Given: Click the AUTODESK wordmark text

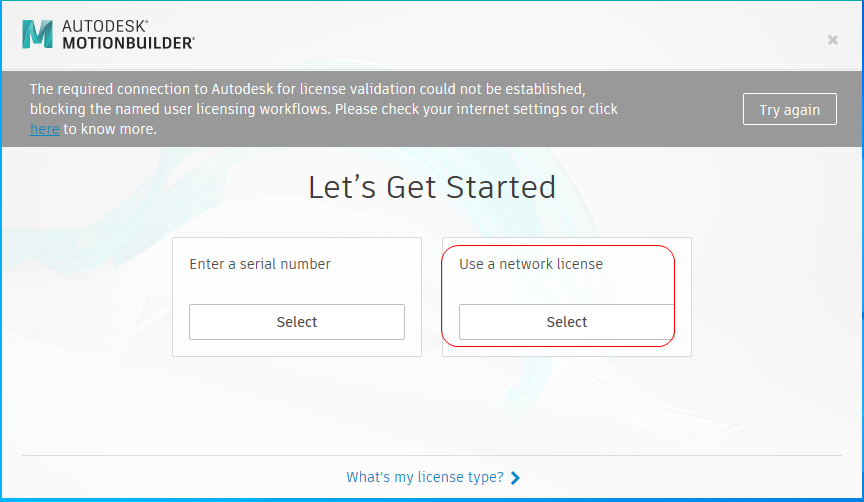Looking at the screenshot, I should click(105, 26).
